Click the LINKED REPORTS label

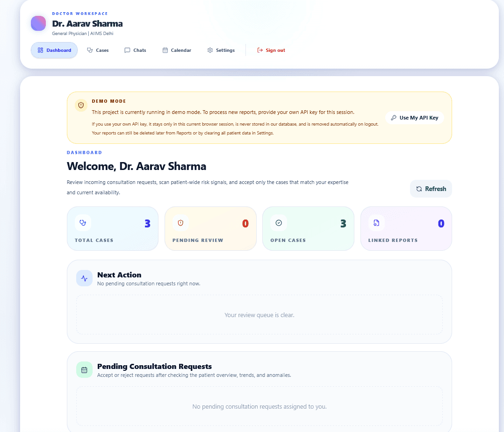pyautogui.click(x=393, y=240)
